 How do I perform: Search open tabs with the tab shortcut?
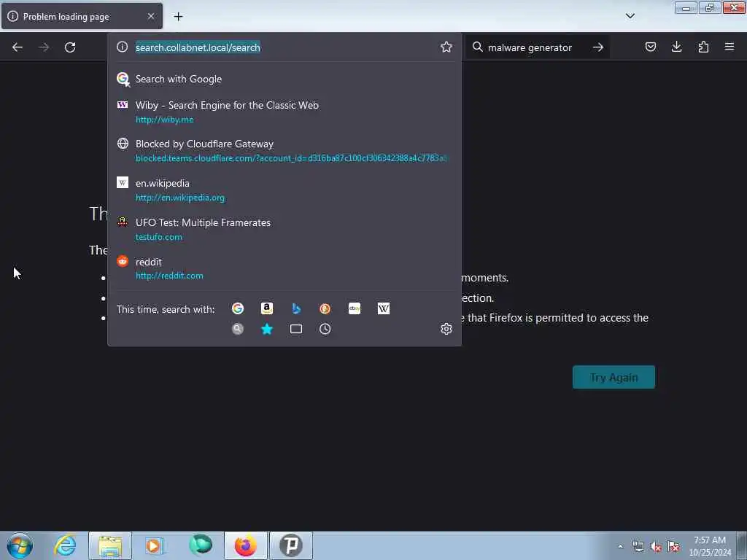(x=296, y=329)
